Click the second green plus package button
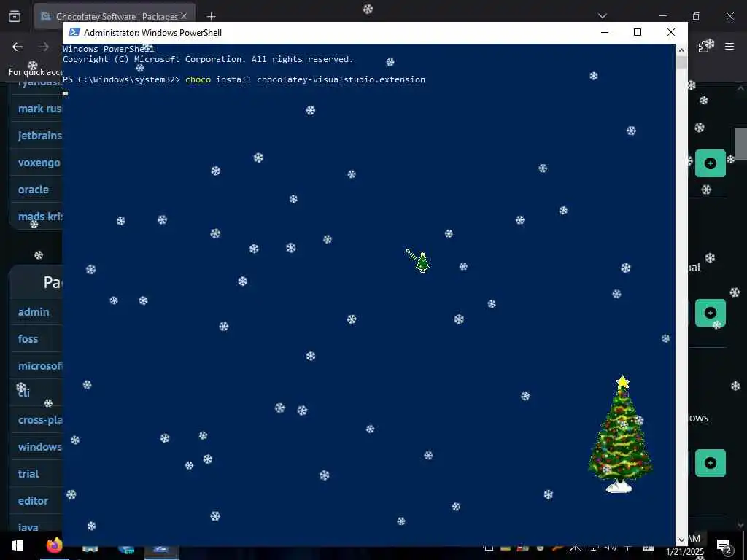Screen dimensions: 747x560 click(x=711, y=313)
